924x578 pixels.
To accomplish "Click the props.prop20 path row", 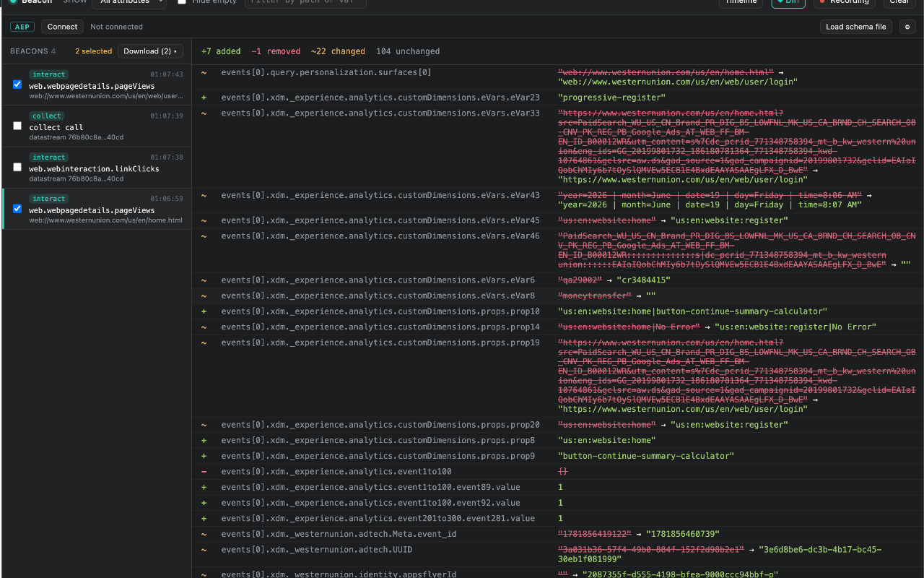I will 380,425.
